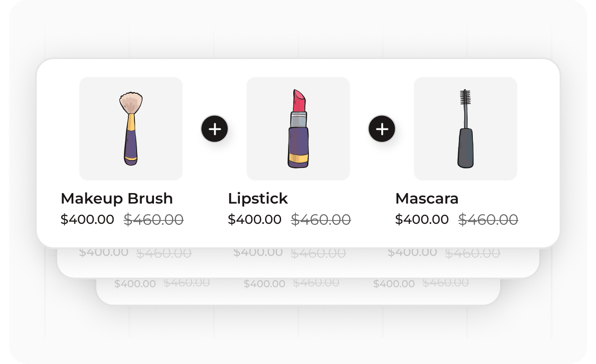The height and width of the screenshot is (364, 596).
Task: Click the crossed-out $460.00 under Makeup Brush
Action: click(154, 220)
